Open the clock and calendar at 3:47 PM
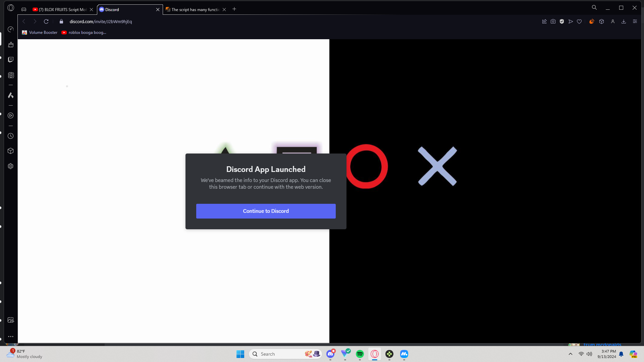644x362 pixels. coord(607,354)
